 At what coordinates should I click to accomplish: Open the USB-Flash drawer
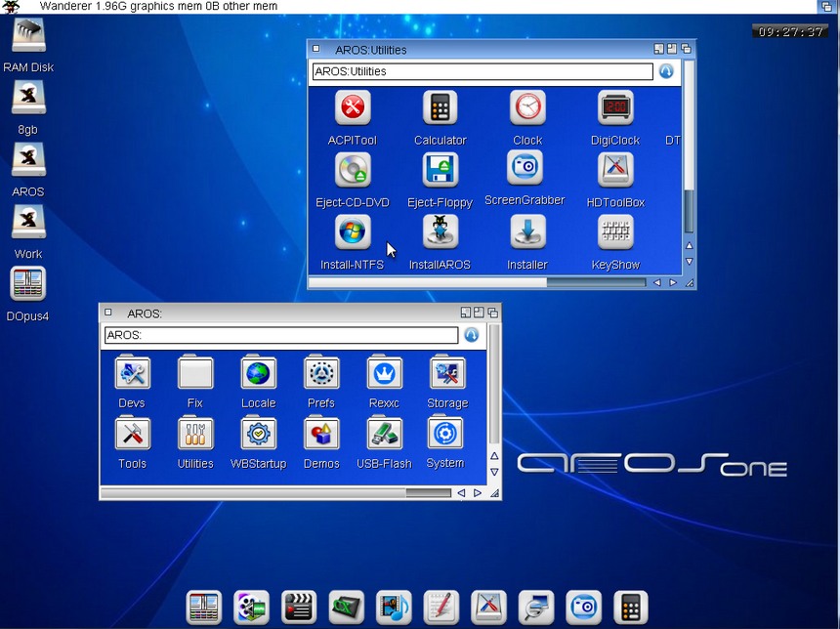pyautogui.click(x=384, y=434)
